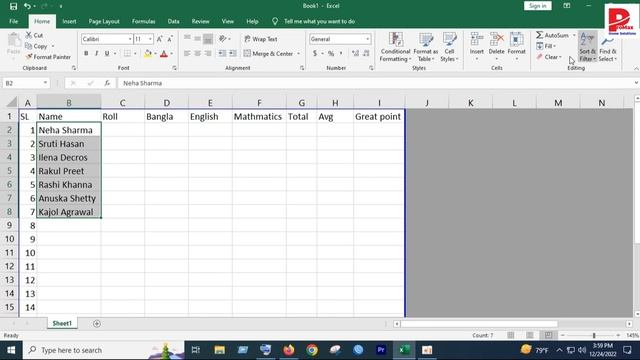640x360 pixels.
Task: Add a new sheet with plus button
Action: pyautogui.click(x=97, y=324)
